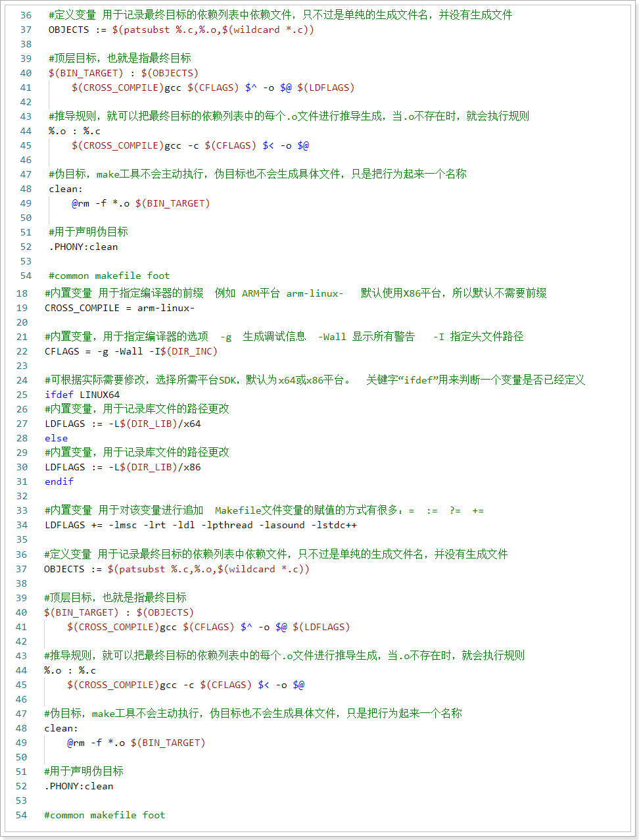The width and height of the screenshot is (639, 840).
Task: Click line number 32 in the gutter
Action: point(22,496)
